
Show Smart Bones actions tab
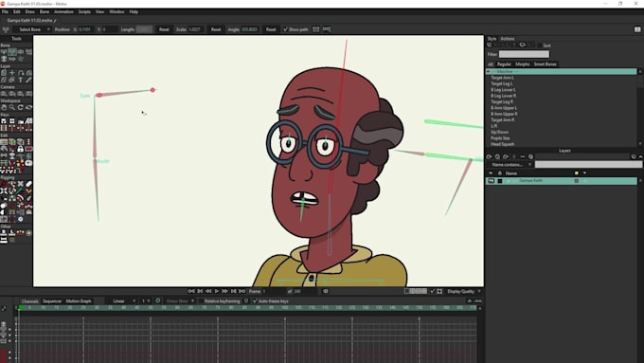(x=545, y=64)
